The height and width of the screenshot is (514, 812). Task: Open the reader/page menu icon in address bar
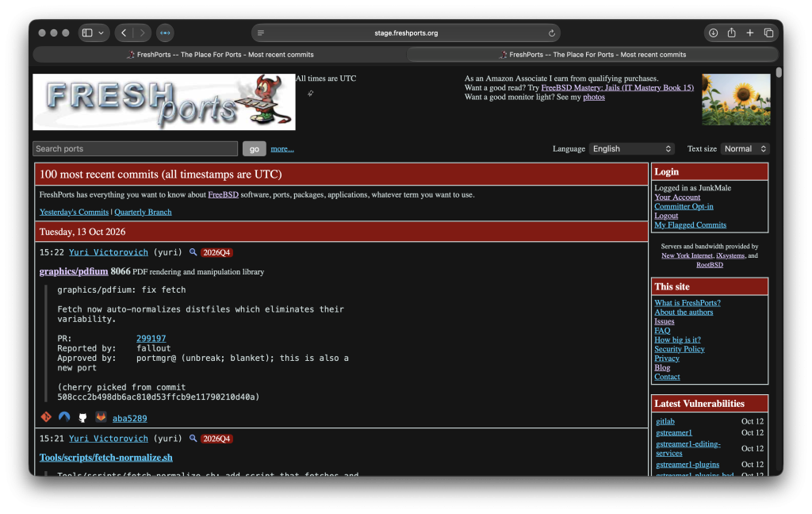click(261, 33)
